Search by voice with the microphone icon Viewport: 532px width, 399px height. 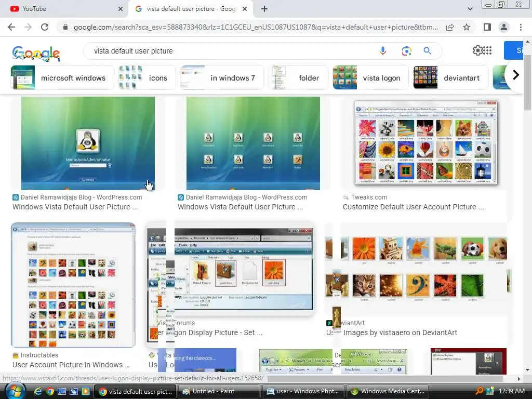[x=383, y=51]
